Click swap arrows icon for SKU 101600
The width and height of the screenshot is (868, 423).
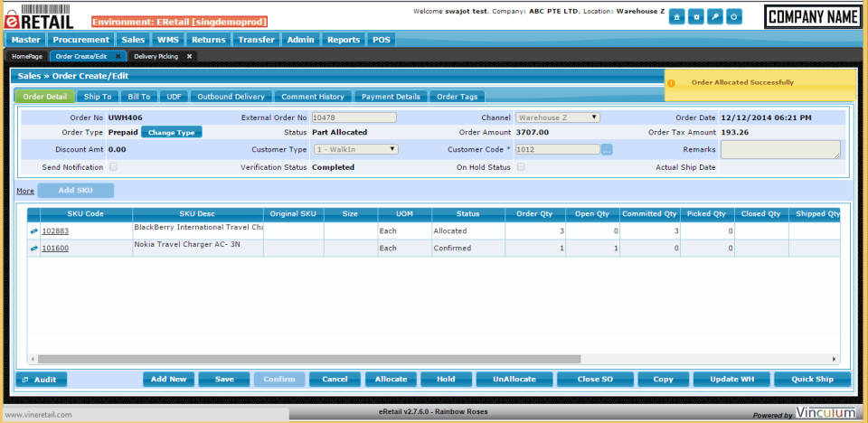click(33, 249)
